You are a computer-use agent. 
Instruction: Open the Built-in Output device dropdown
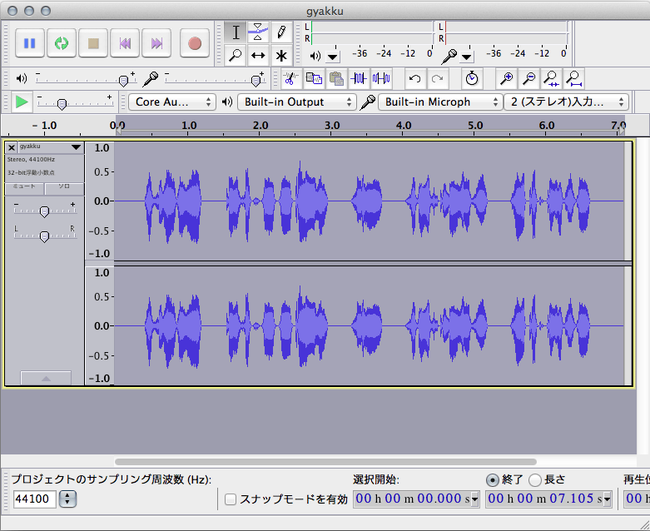point(297,102)
